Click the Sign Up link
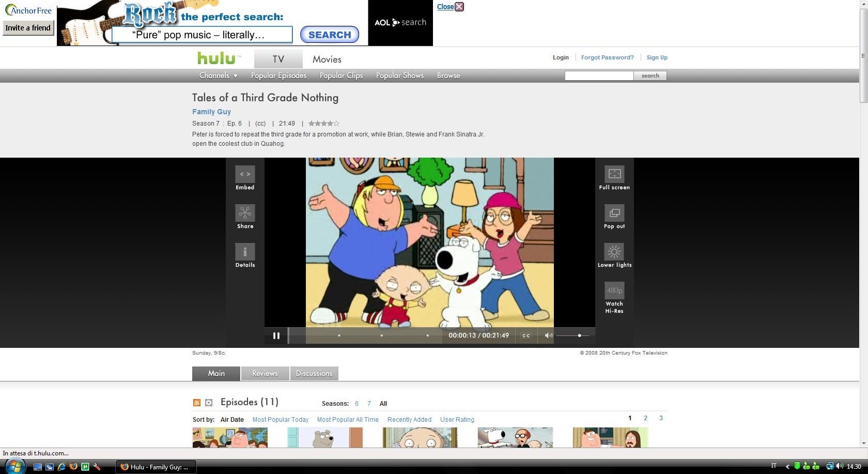Screen dimensions: 868x474 (x=657, y=57)
